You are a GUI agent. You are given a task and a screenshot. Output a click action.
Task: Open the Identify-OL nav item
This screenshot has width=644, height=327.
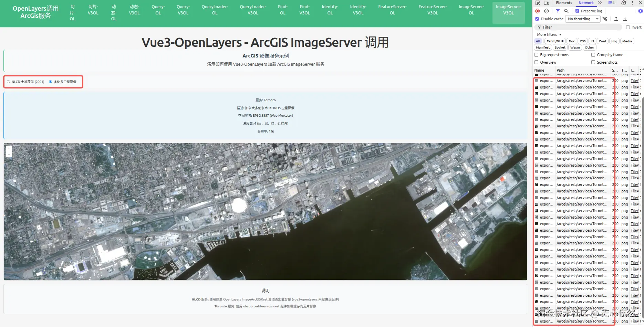click(x=330, y=10)
